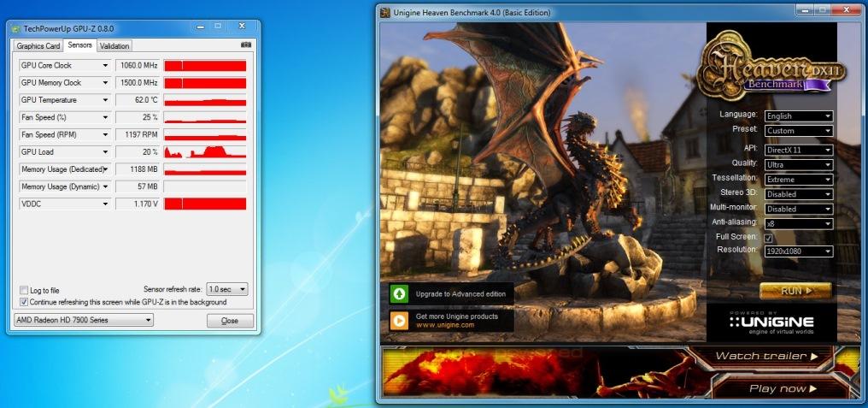Open the Stereo 3D dropdown
This screenshot has height=408, width=868.
pos(799,194)
